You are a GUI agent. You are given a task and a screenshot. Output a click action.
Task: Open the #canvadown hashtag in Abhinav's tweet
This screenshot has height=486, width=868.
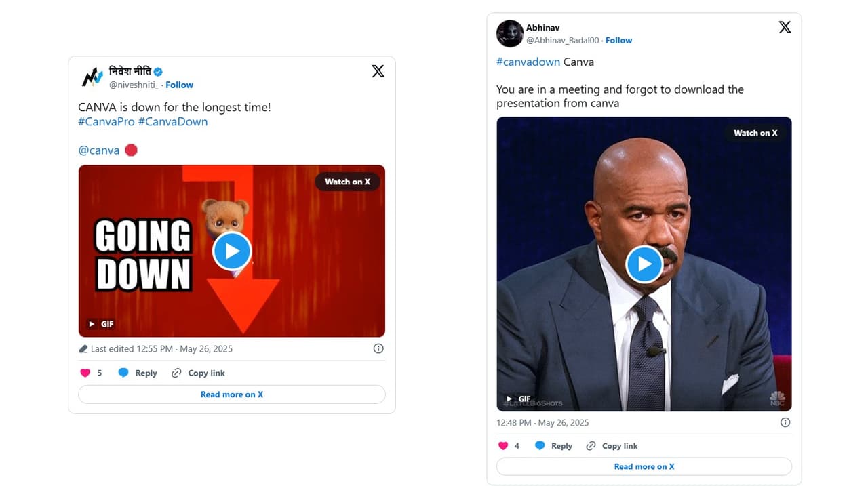(x=528, y=62)
